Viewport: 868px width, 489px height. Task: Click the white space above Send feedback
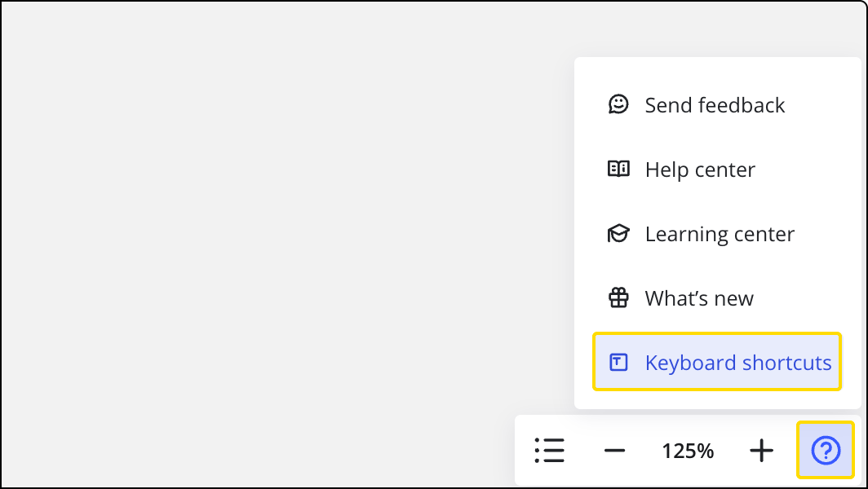click(716, 71)
